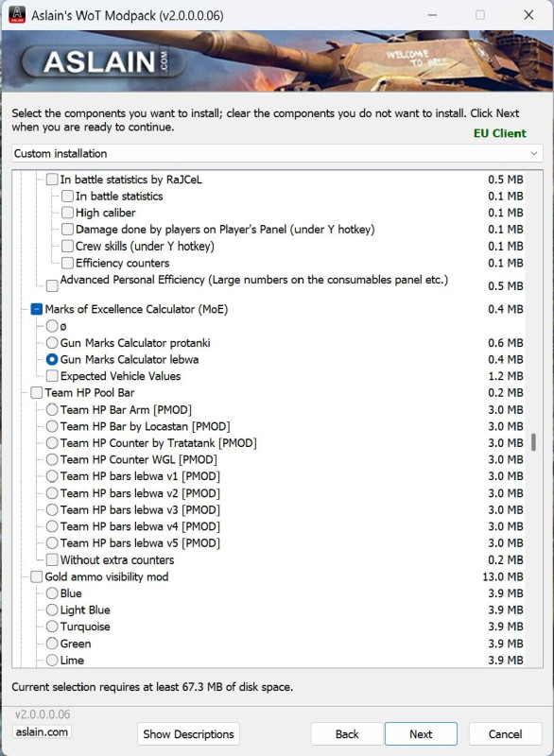Go Back to the previous step

click(347, 734)
